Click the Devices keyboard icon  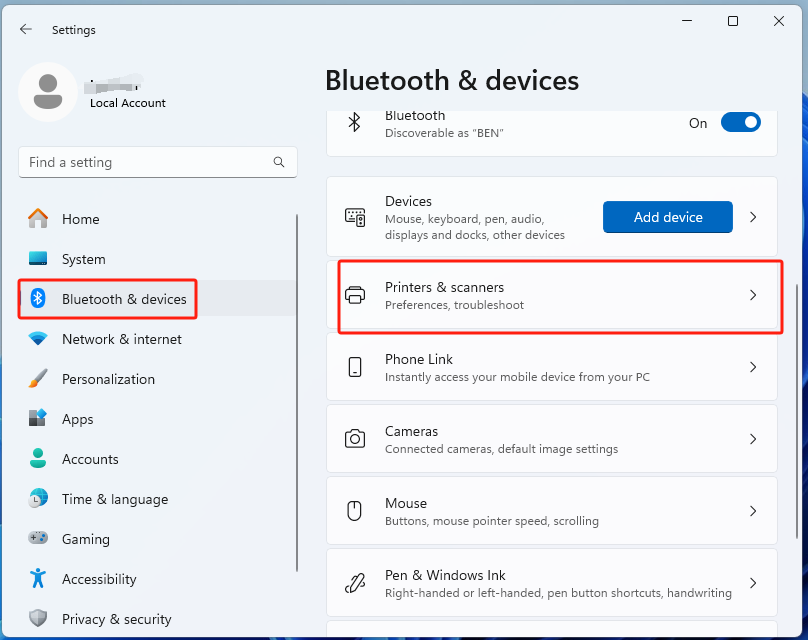(355, 217)
